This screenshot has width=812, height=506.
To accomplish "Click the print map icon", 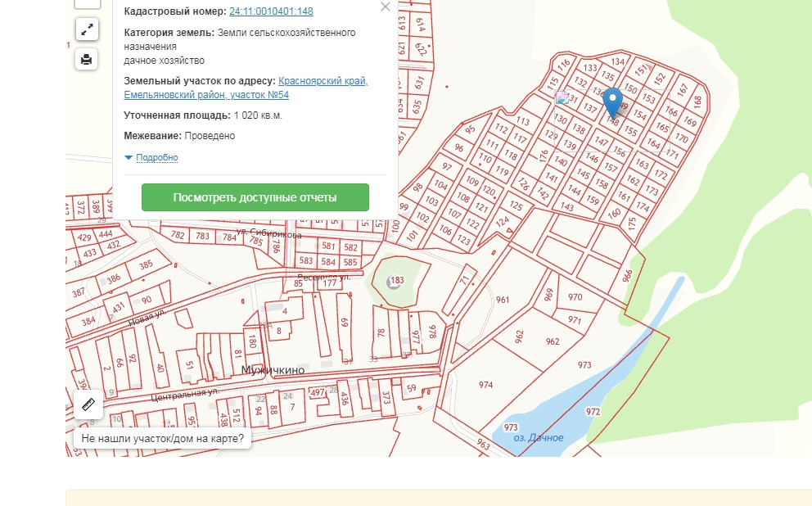I will (87, 59).
